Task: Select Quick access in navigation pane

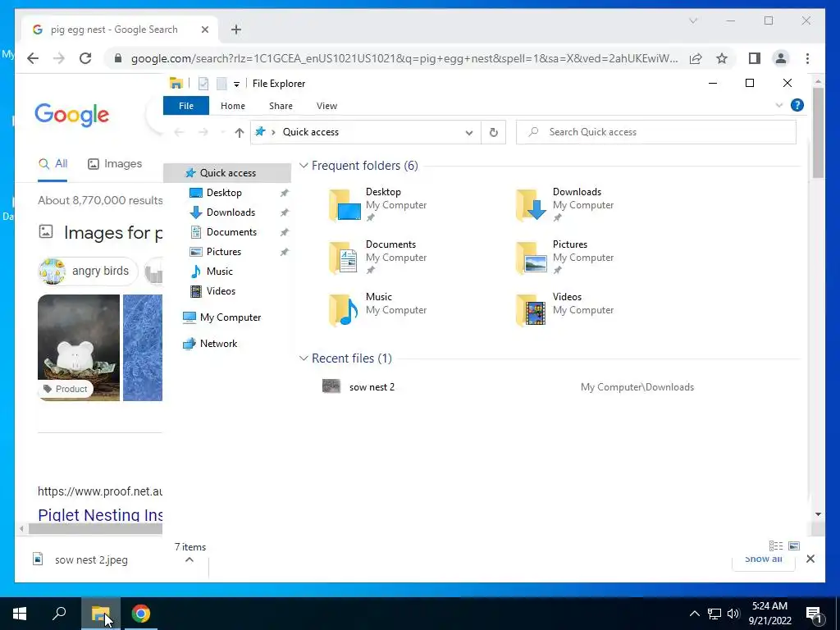Action: (x=227, y=173)
